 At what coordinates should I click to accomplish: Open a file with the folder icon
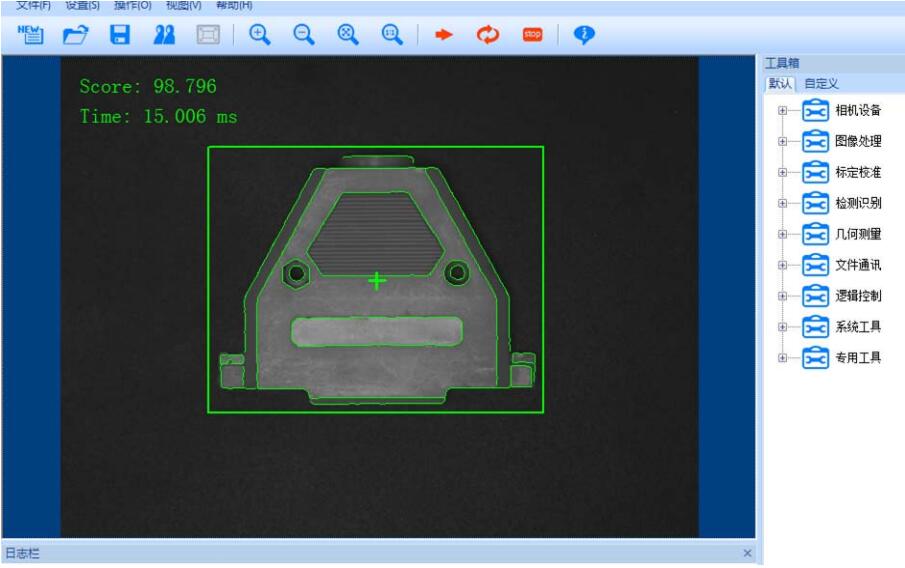(x=74, y=34)
